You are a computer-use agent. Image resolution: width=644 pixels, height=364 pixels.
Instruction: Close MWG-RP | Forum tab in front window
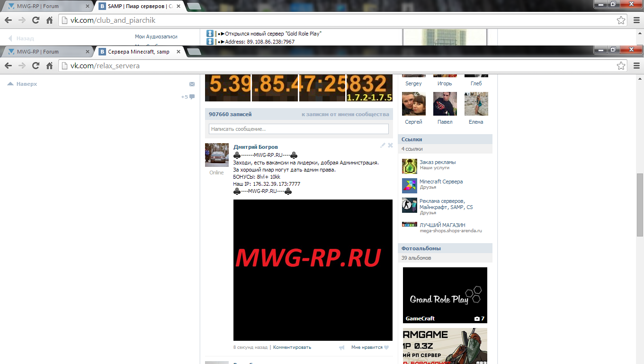coord(87,52)
